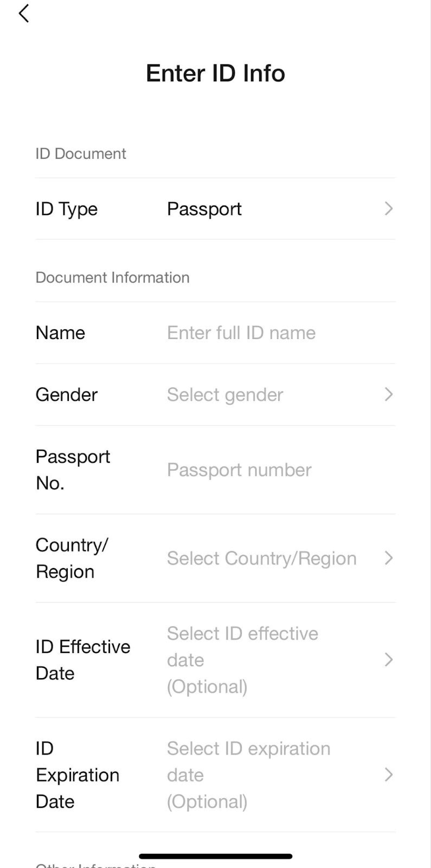This screenshot has height=868, width=431.
Task: Open the Select Country/Region picker
Action: coord(261,558)
